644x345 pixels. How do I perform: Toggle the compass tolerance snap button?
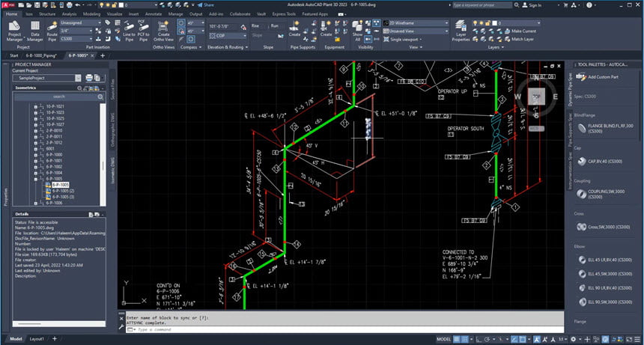(x=181, y=31)
